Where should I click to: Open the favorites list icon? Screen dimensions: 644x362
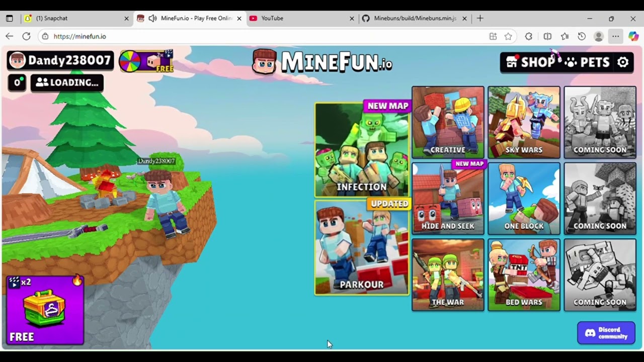pos(565,36)
